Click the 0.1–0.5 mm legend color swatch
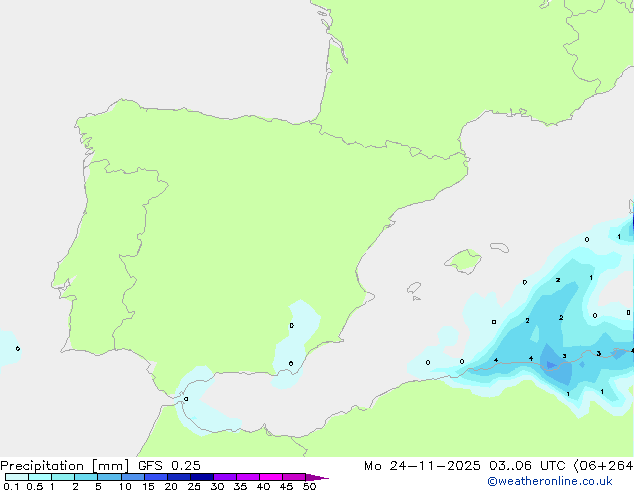 (17, 477)
